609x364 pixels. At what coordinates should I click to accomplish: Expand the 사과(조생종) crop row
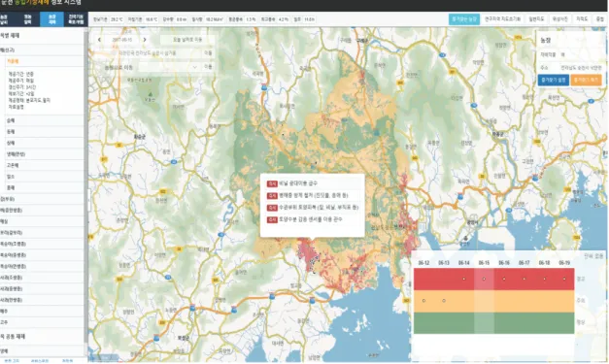tap(42, 278)
